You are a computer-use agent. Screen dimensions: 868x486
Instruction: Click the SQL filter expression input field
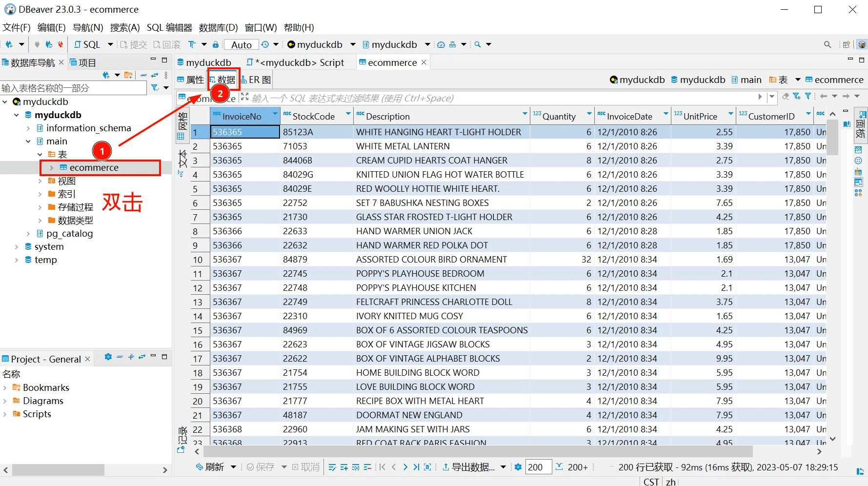[503, 98]
